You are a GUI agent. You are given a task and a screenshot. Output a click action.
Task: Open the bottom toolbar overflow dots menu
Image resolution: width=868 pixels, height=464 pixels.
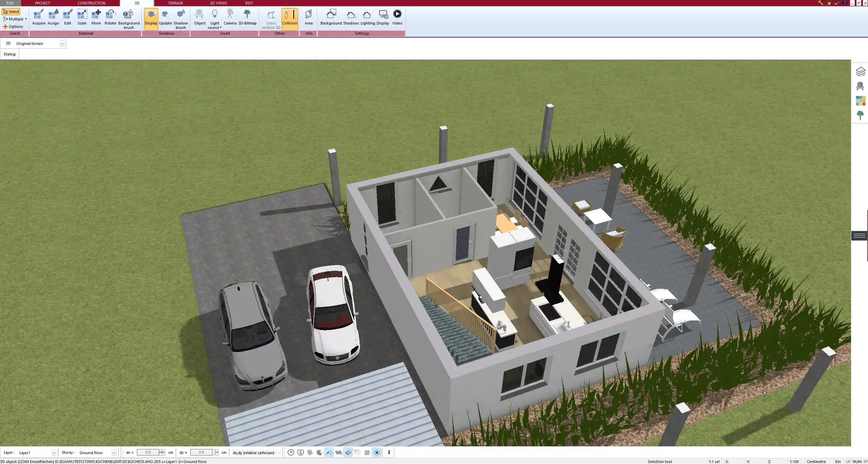tap(389, 452)
